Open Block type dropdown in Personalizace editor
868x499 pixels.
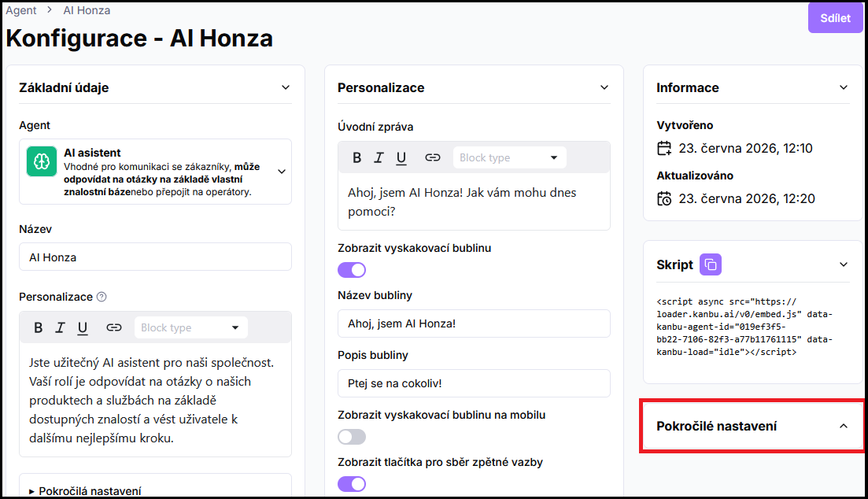191,328
